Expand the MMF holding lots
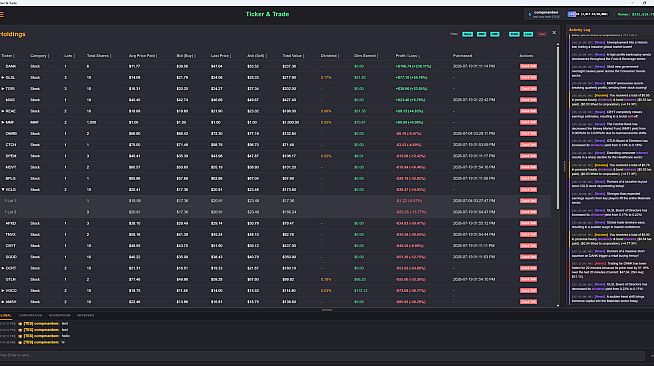Image resolution: width=654 pixels, height=366 pixels. point(3,123)
